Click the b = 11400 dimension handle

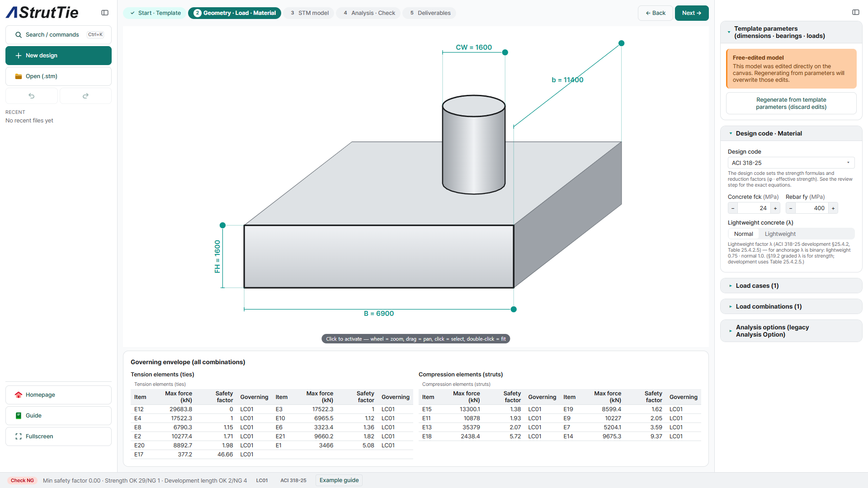point(622,43)
